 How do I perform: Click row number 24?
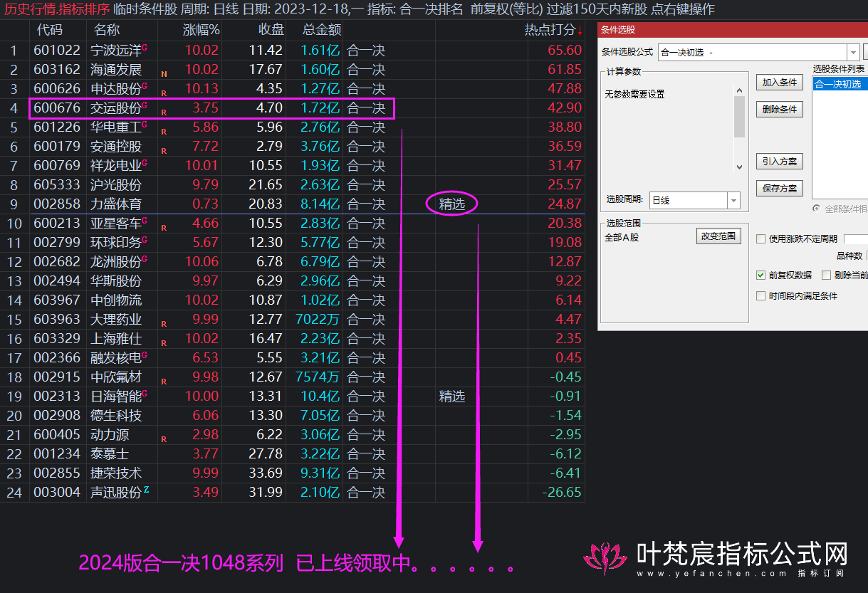tap(14, 493)
